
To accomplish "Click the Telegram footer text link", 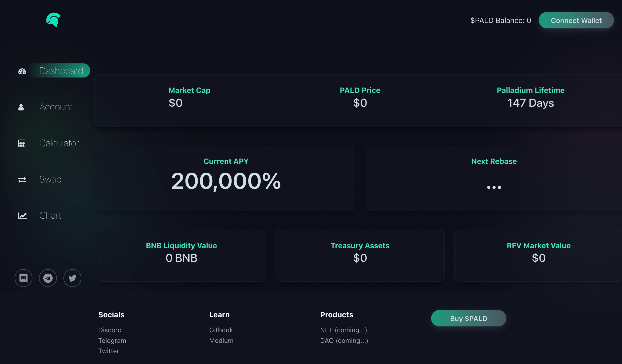I will 112,341.
